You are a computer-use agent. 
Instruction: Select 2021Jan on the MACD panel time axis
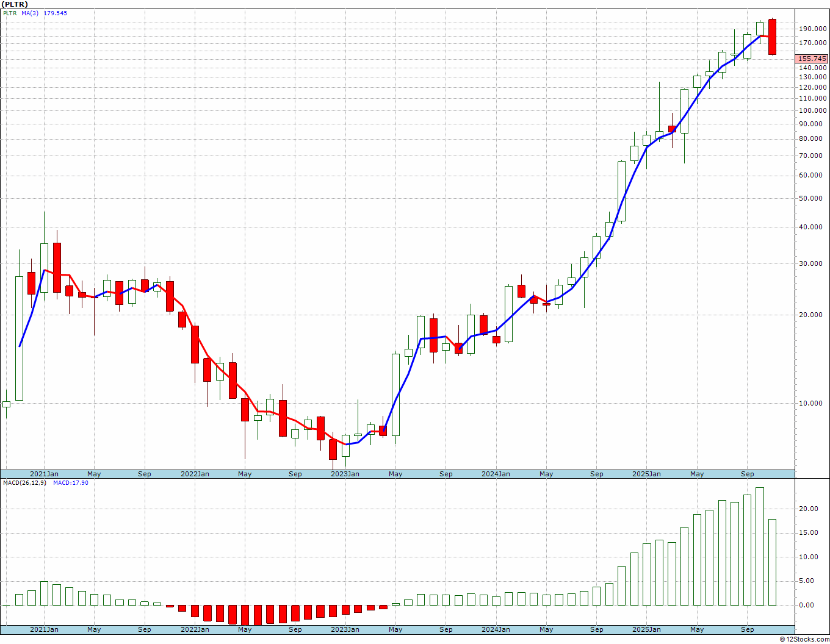click(x=45, y=629)
